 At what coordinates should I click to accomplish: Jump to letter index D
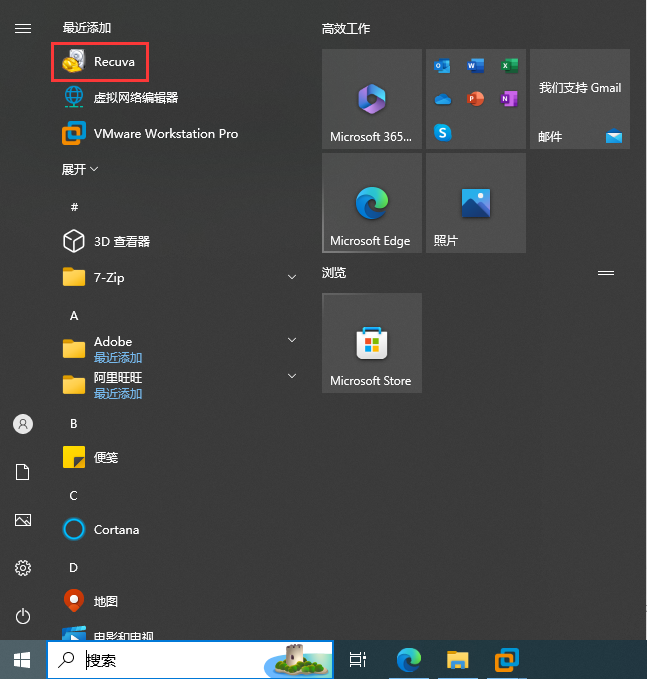(74, 567)
